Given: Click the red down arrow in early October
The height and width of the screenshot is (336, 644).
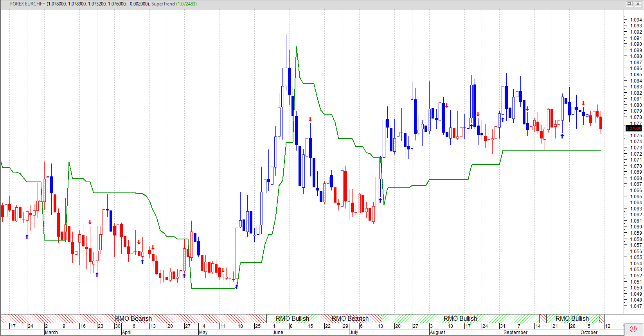Looking at the screenshot, I should (583, 103).
